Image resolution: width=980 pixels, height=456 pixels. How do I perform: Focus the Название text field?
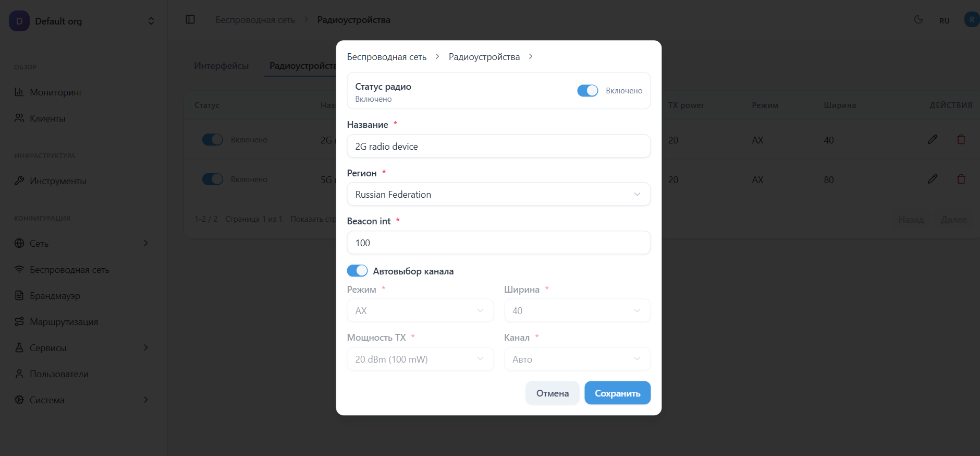click(498, 146)
